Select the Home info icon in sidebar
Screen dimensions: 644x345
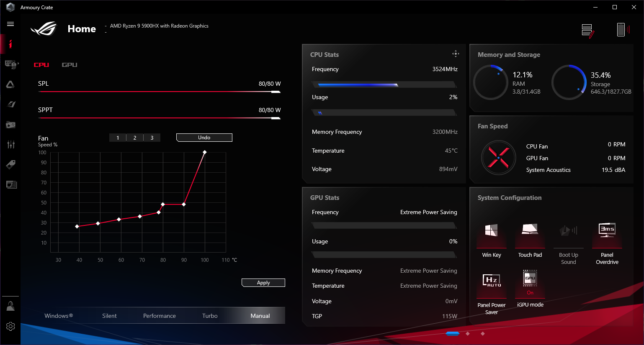(x=10, y=44)
